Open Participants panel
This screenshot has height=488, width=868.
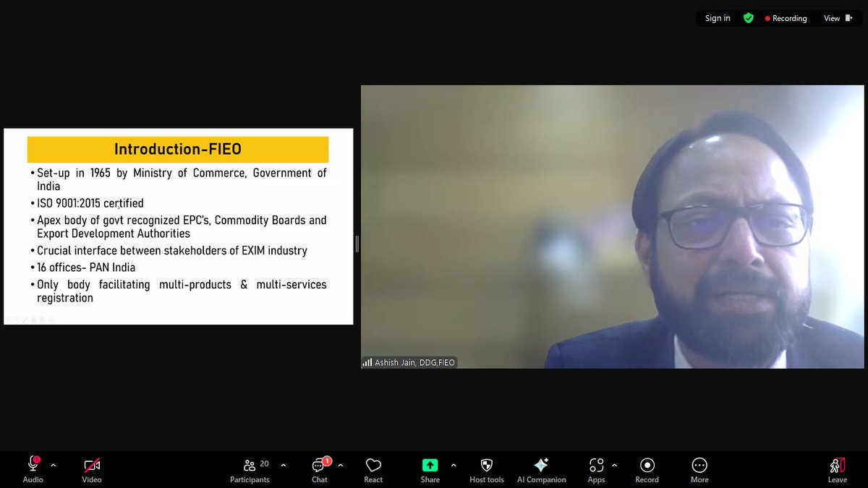250,469
